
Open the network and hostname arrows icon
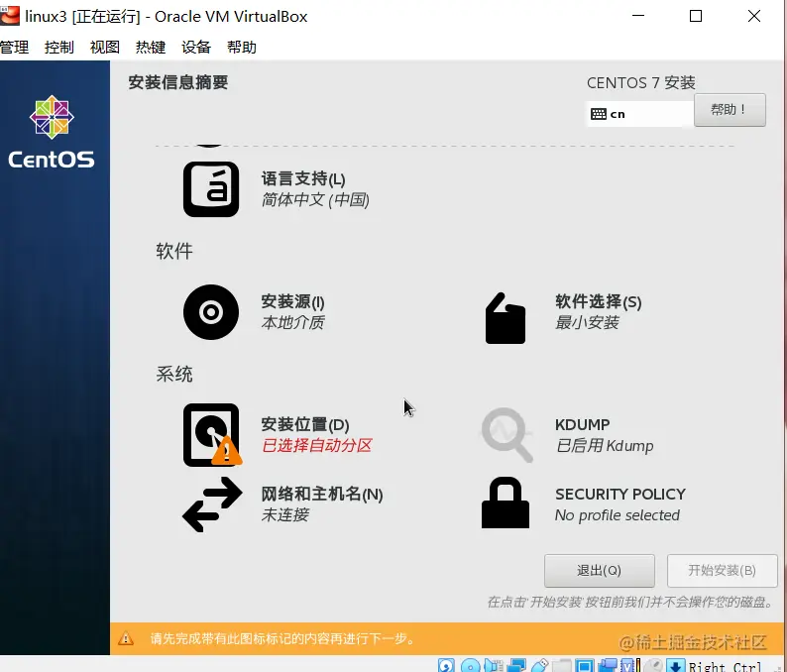(212, 504)
